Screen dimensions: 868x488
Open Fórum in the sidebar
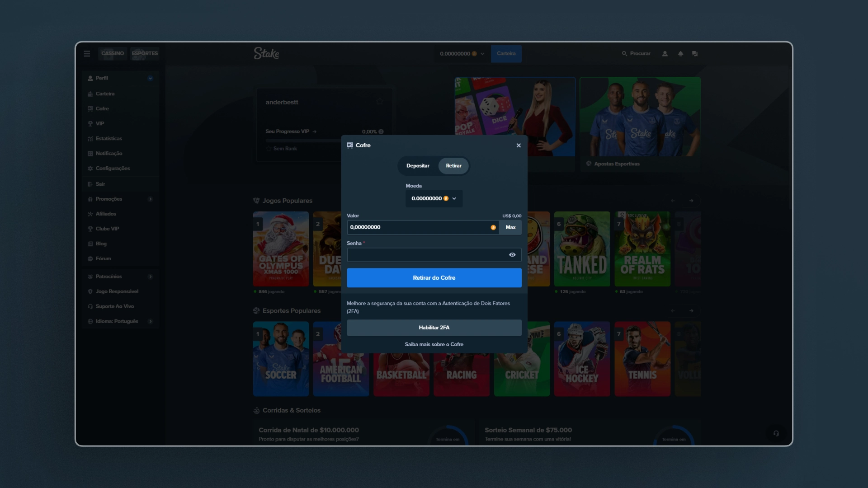[x=120, y=259]
